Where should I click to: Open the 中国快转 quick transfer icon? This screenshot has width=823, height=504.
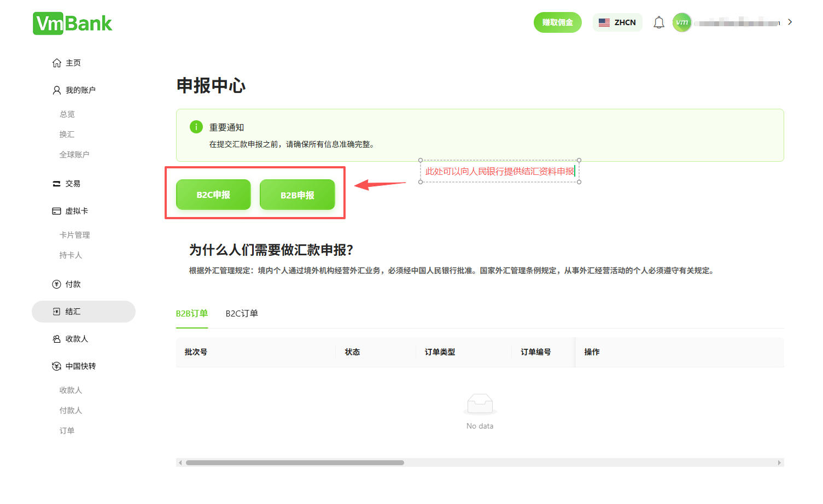(57, 366)
